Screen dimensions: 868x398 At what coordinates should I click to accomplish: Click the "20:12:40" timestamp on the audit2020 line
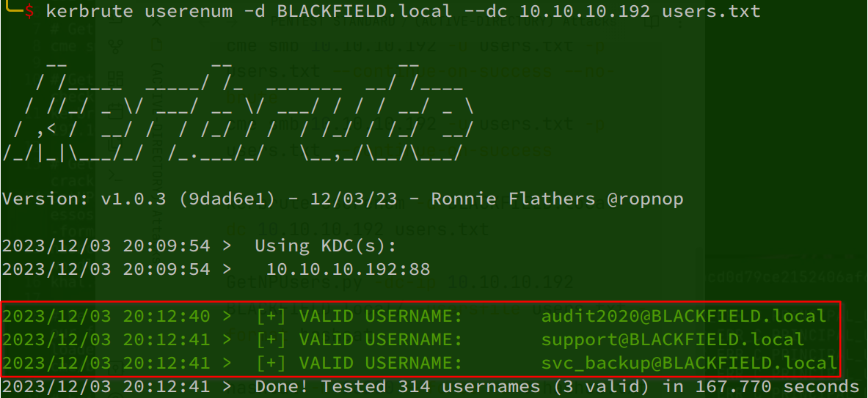(167, 316)
